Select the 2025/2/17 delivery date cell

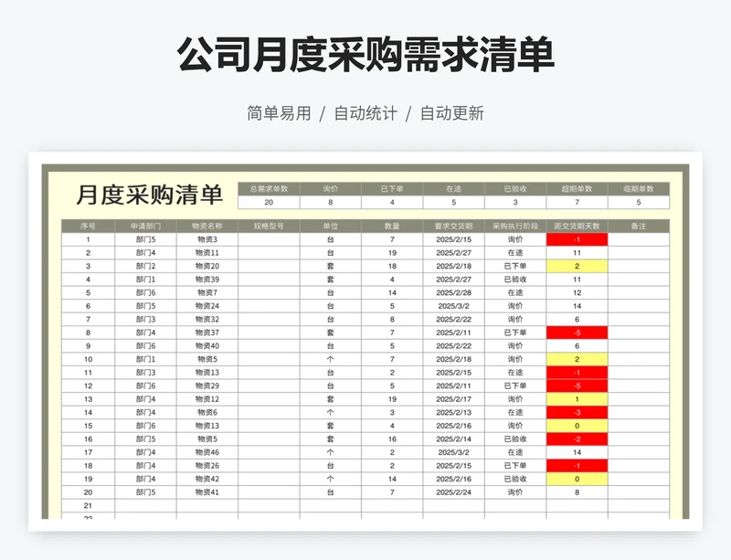point(453,399)
